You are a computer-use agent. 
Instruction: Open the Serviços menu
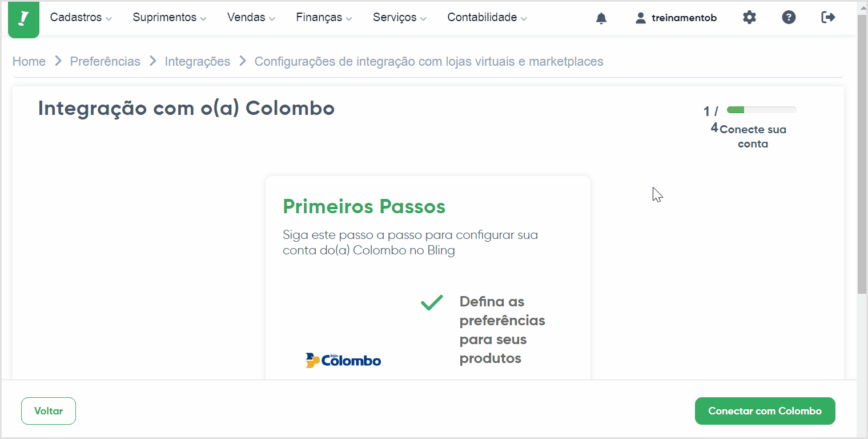400,18
